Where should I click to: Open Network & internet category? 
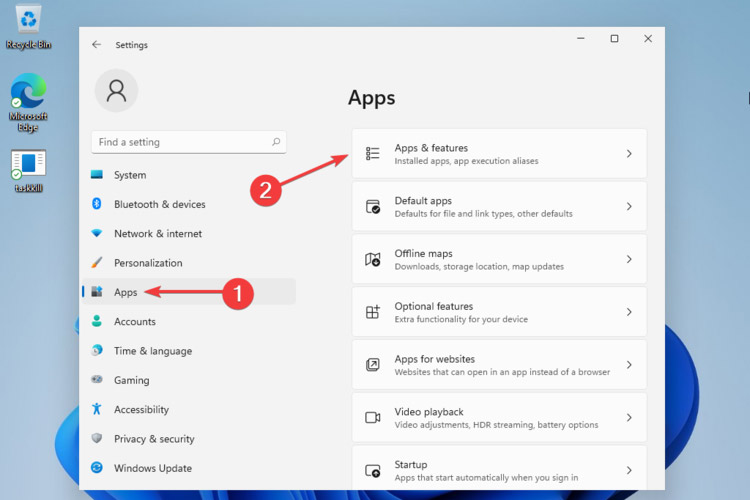click(189, 233)
